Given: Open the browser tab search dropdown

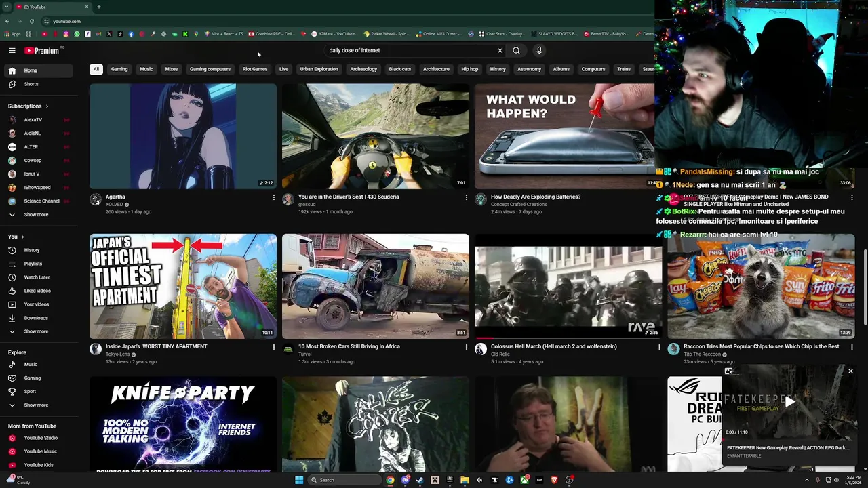Looking at the screenshot, I should coord(7,7).
